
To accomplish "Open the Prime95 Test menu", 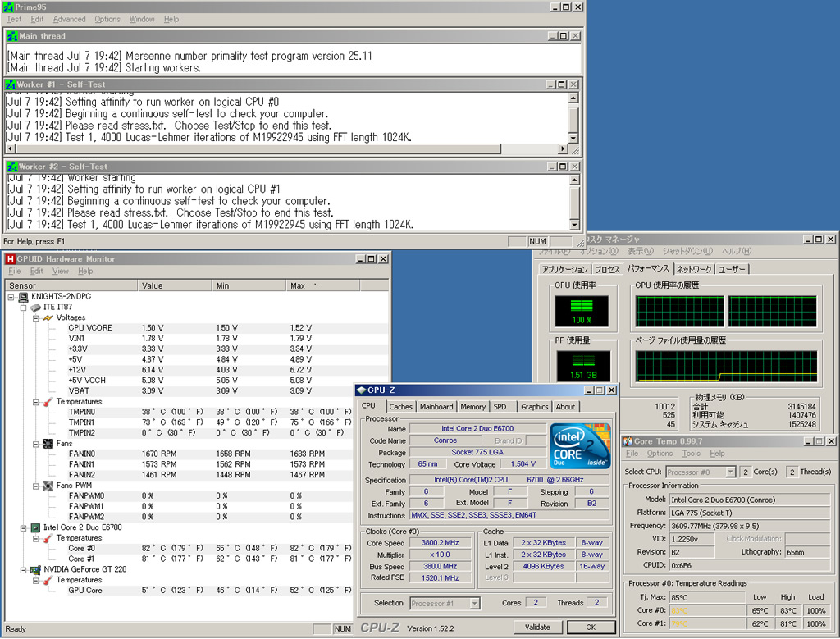I will pyautogui.click(x=14, y=20).
